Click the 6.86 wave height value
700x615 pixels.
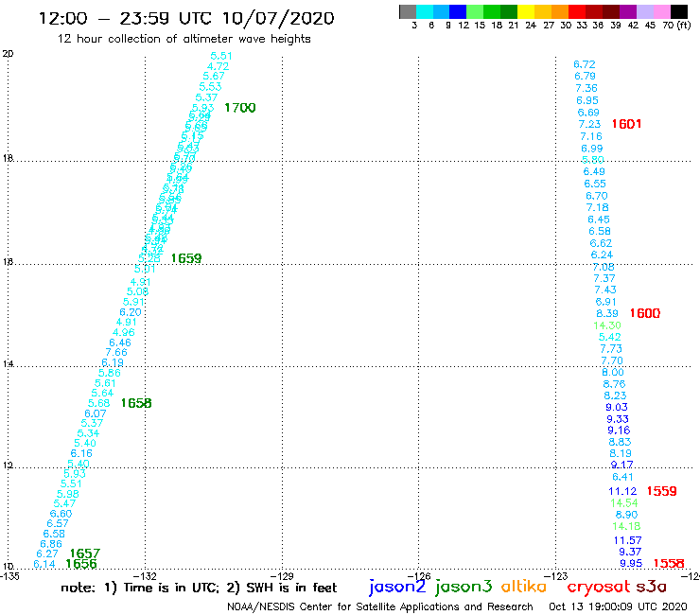(x=51, y=544)
